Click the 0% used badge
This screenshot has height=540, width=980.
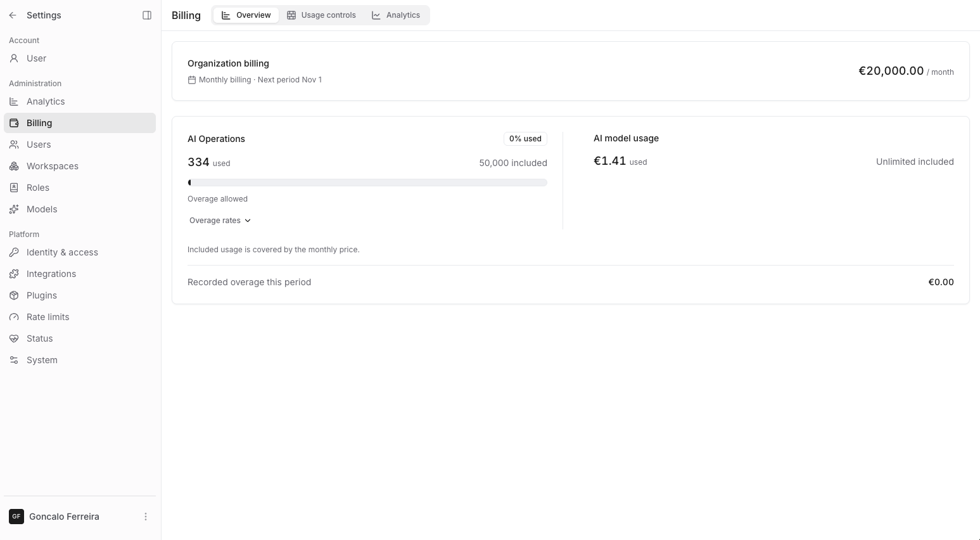(525, 139)
